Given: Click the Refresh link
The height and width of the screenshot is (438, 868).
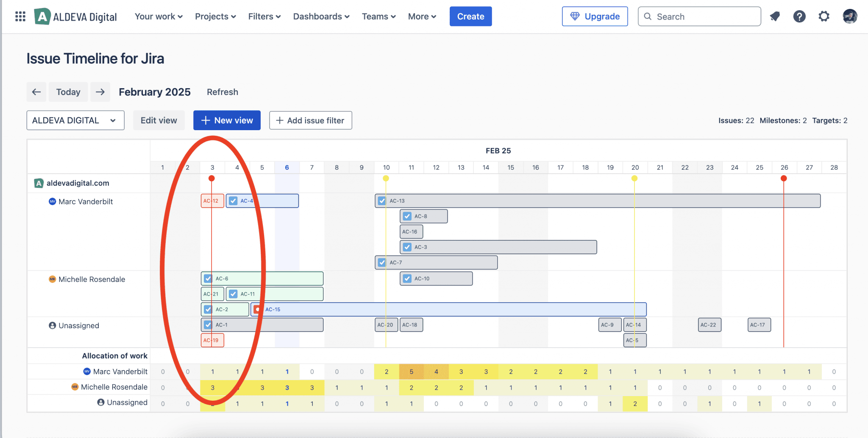Looking at the screenshot, I should 223,92.
